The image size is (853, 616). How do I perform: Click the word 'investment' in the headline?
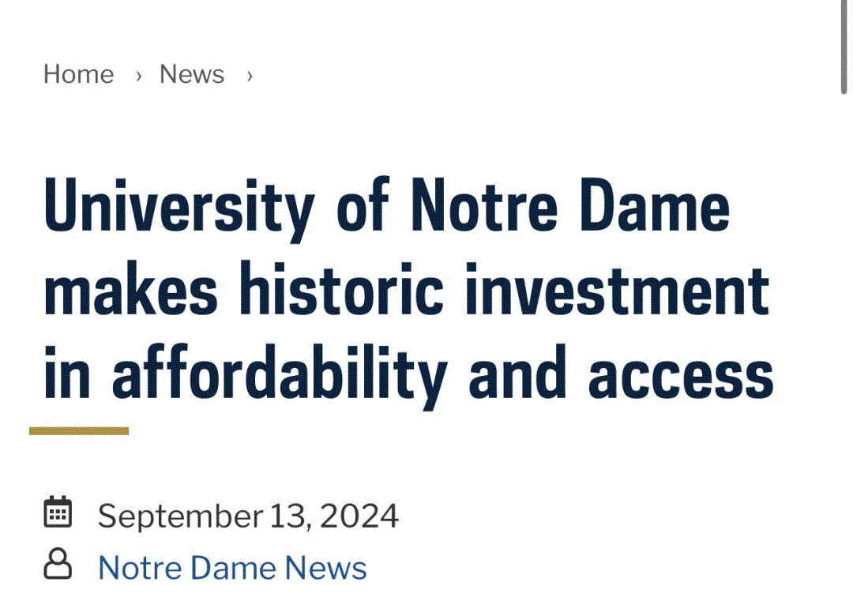click(618, 290)
